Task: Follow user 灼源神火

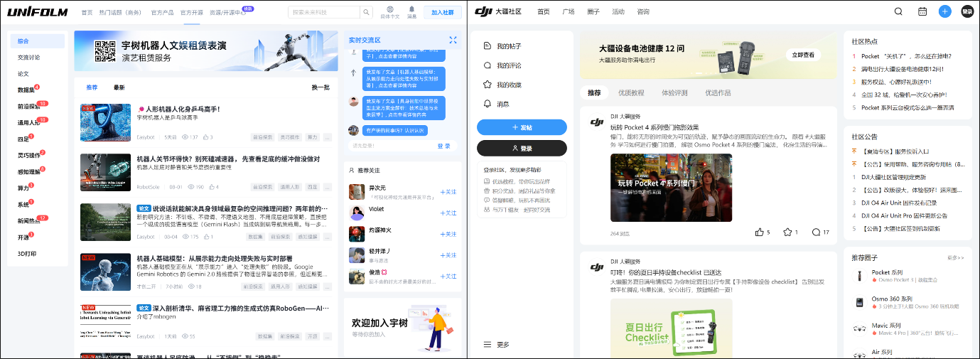Action: click(x=448, y=234)
